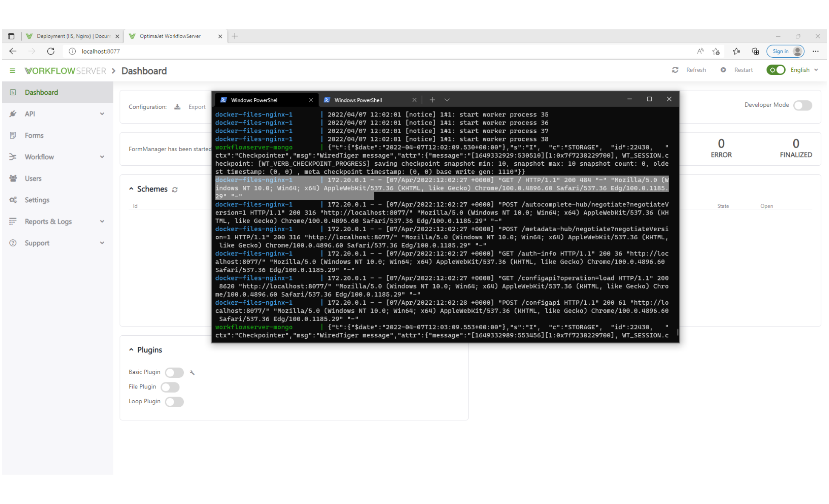Click the Export configuration button

point(190,107)
